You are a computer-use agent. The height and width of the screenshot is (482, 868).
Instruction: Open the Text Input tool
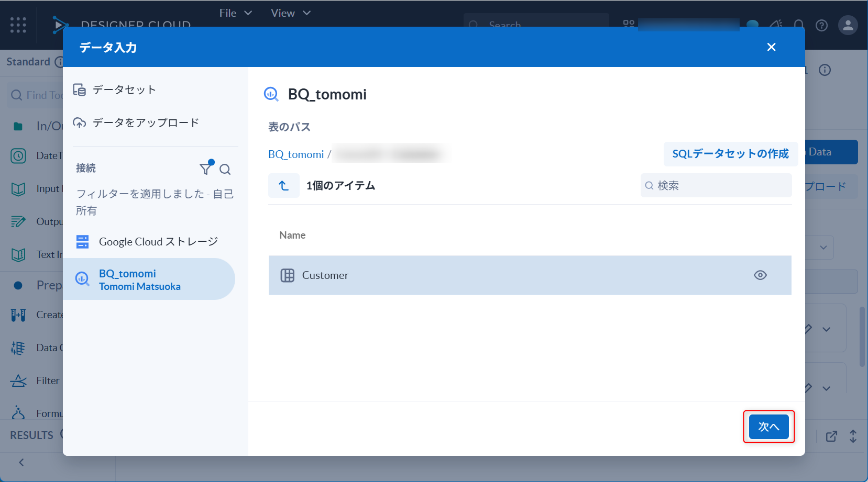tap(18, 254)
